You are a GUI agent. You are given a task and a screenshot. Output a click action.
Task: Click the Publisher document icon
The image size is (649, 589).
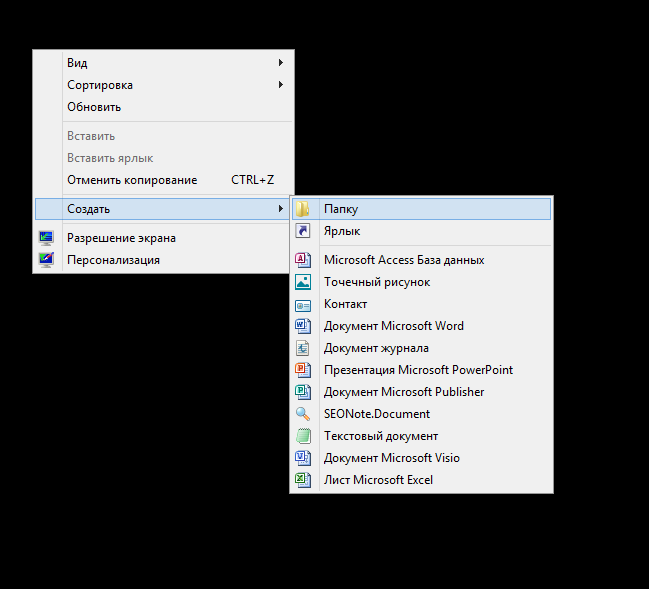[x=303, y=392]
